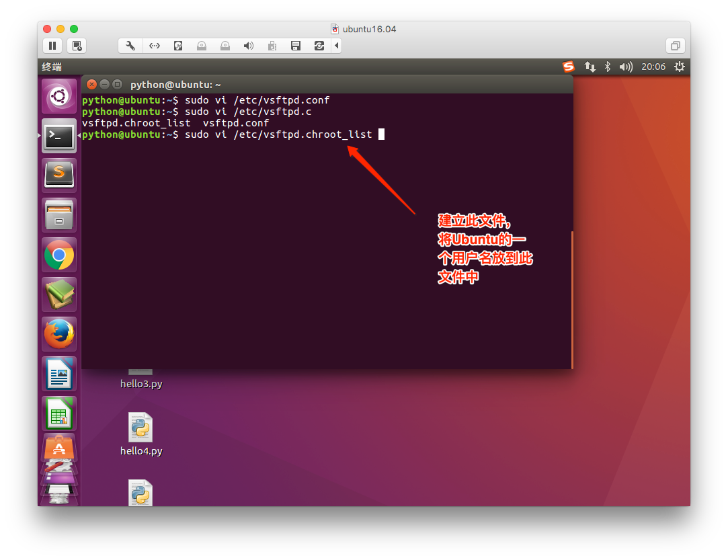This screenshot has height=560, width=728.
Task: Click the floppy disk toolbar icon
Action: (295, 46)
